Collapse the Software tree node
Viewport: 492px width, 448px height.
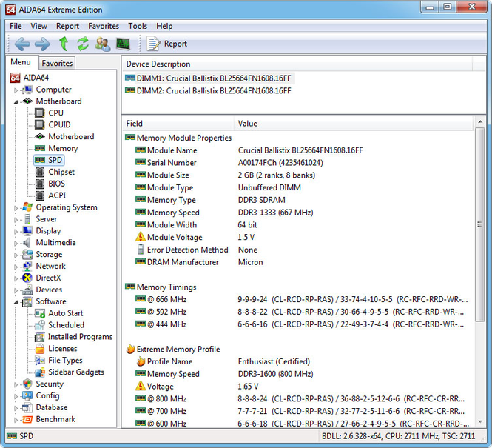pos(16,302)
